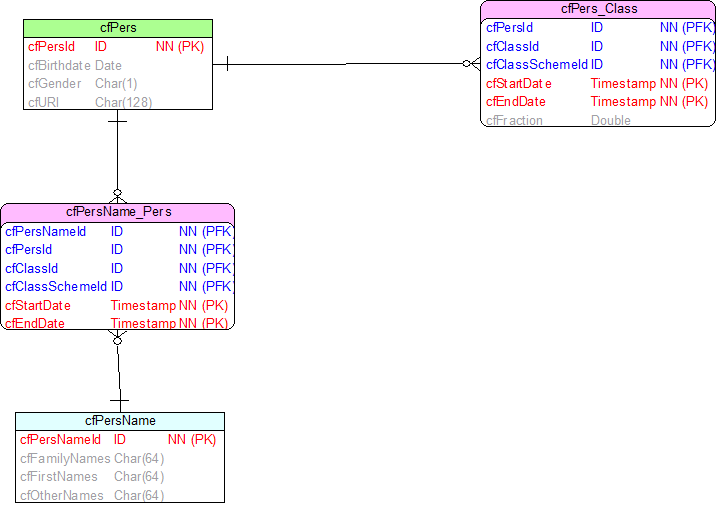Select the cfPers table header

click(118, 28)
